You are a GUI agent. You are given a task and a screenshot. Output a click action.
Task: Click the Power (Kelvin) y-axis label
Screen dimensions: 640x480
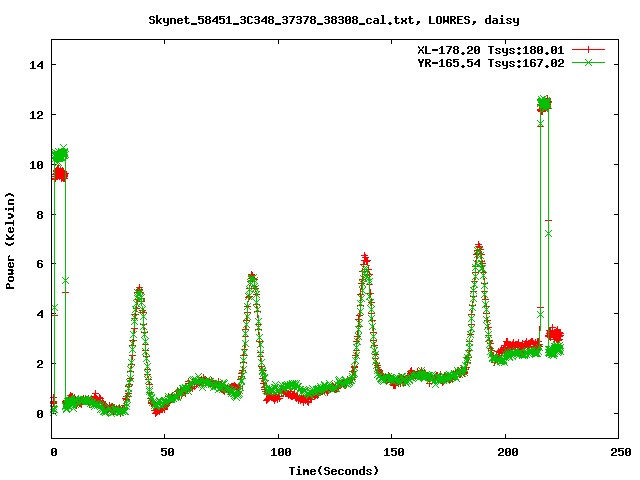point(10,241)
